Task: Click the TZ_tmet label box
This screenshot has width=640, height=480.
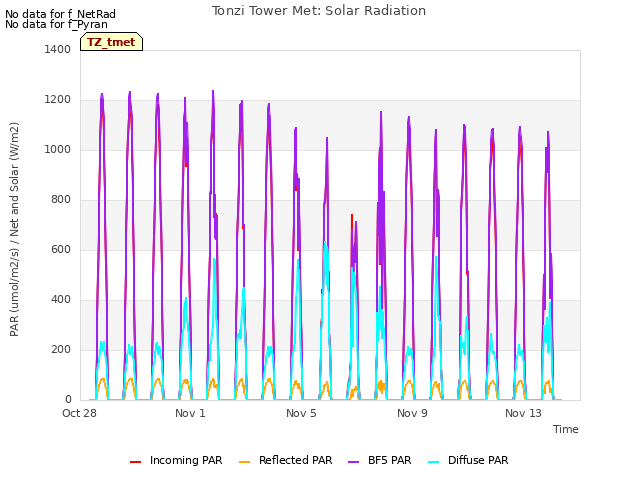Action: pos(111,42)
